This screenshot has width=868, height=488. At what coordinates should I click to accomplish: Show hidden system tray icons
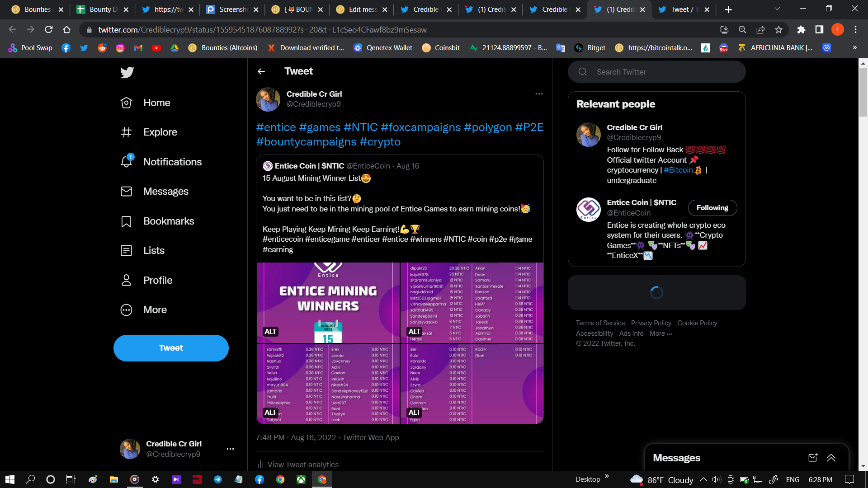tap(703, 479)
